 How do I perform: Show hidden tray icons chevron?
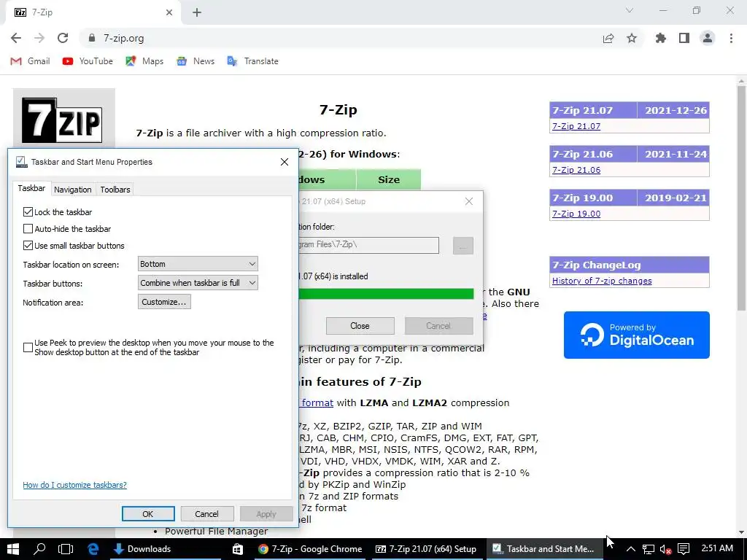(630, 549)
